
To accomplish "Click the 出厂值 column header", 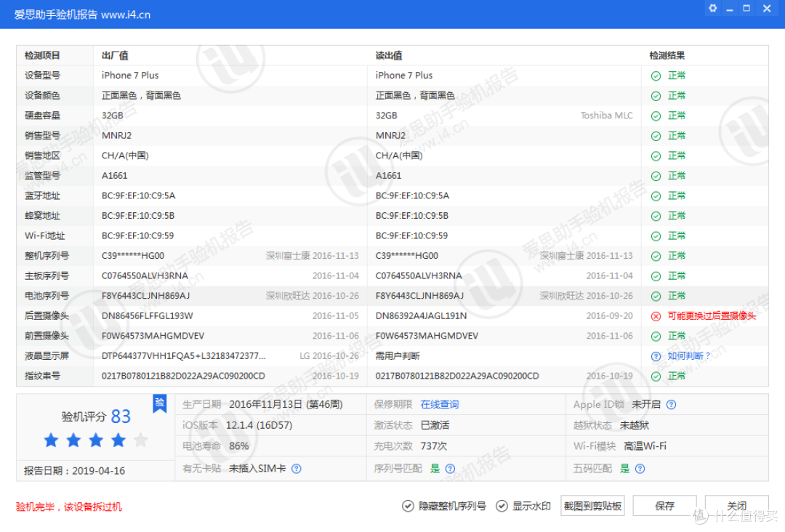I will coord(115,55).
